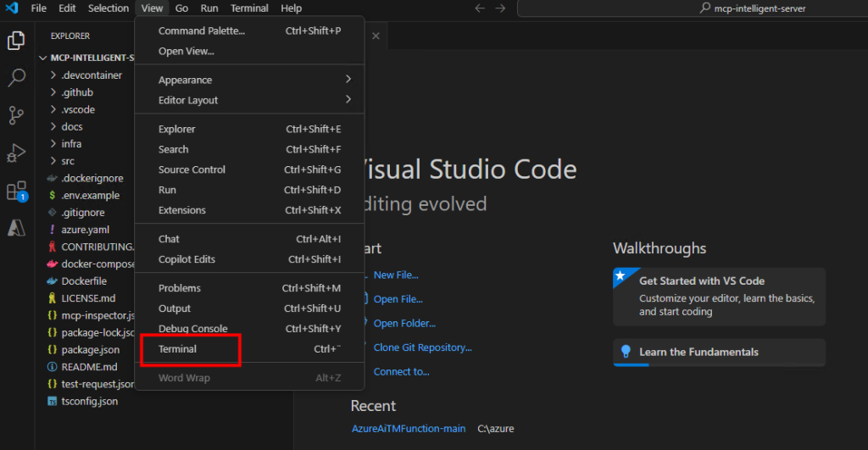
Task: Open the Help menu
Action: 292,8
